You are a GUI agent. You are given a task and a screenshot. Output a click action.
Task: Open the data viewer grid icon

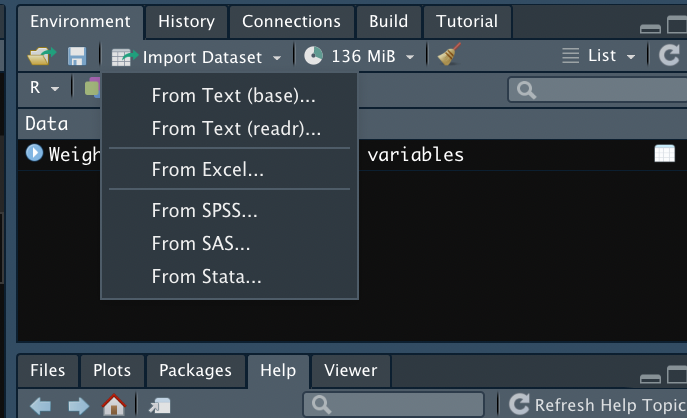point(664,154)
